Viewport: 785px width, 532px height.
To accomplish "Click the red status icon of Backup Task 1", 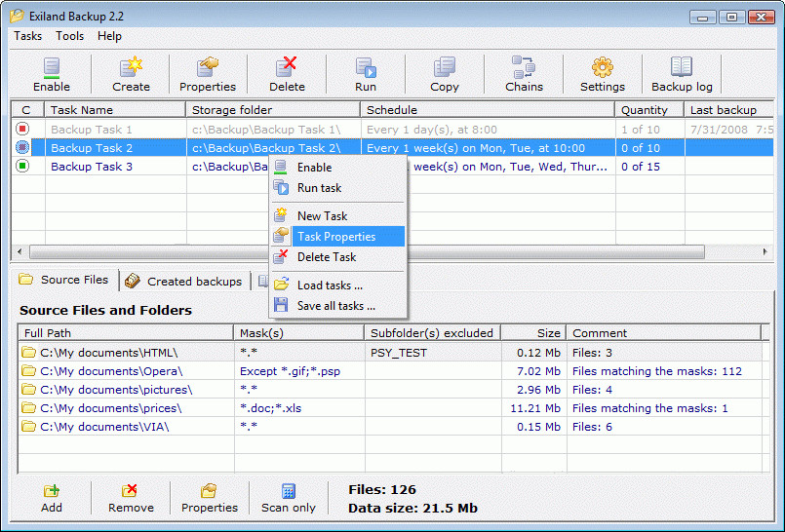I will 22,129.
